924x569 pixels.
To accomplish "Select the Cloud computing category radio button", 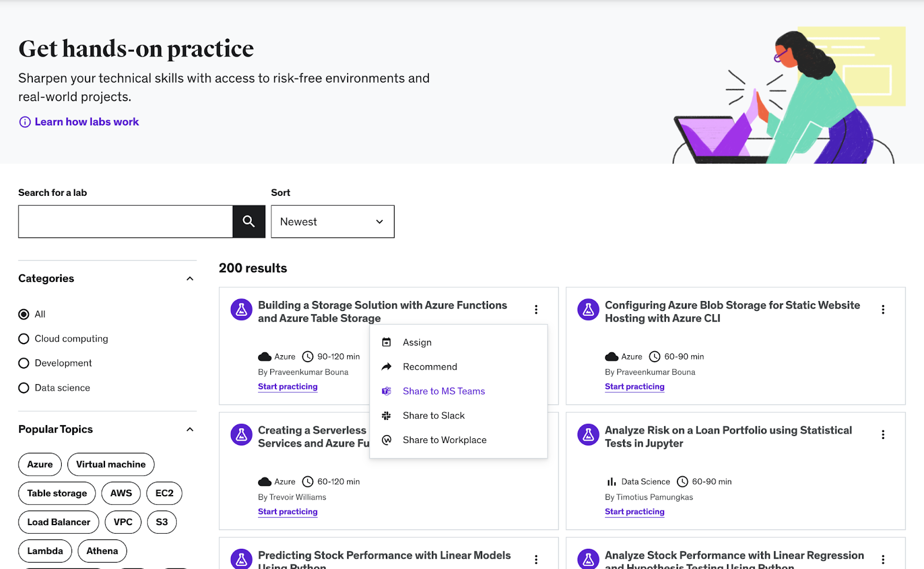I will [x=24, y=339].
